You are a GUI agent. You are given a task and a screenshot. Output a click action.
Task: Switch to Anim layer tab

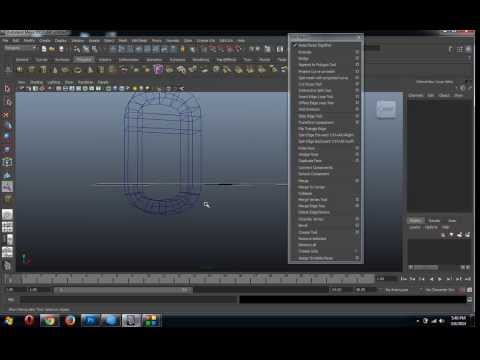(452, 221)
